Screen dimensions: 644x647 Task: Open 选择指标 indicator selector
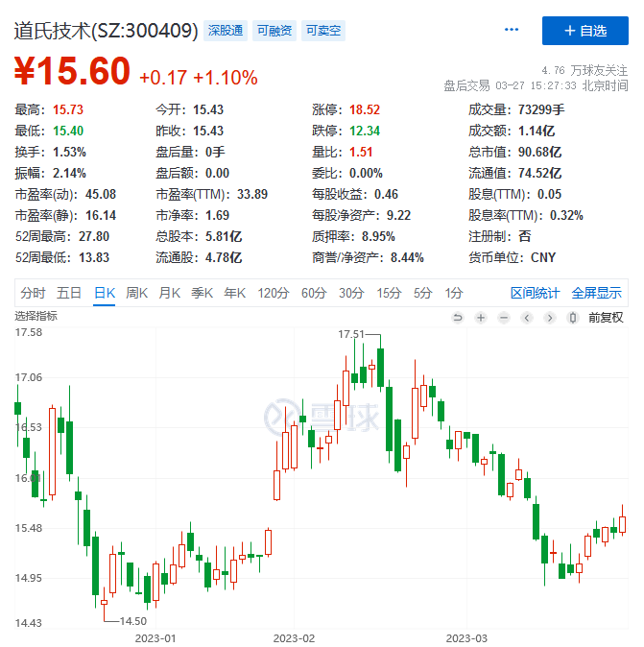(x=36, y=316)
